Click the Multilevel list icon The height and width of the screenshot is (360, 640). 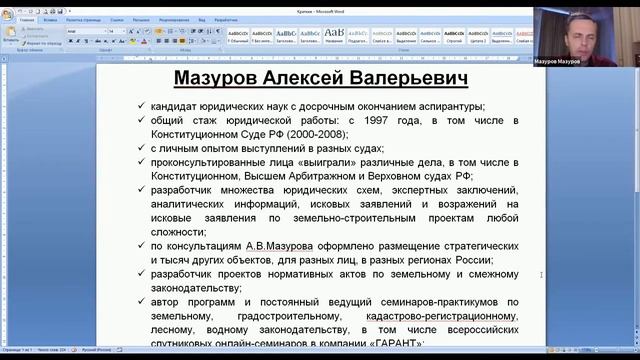[182, 31]
